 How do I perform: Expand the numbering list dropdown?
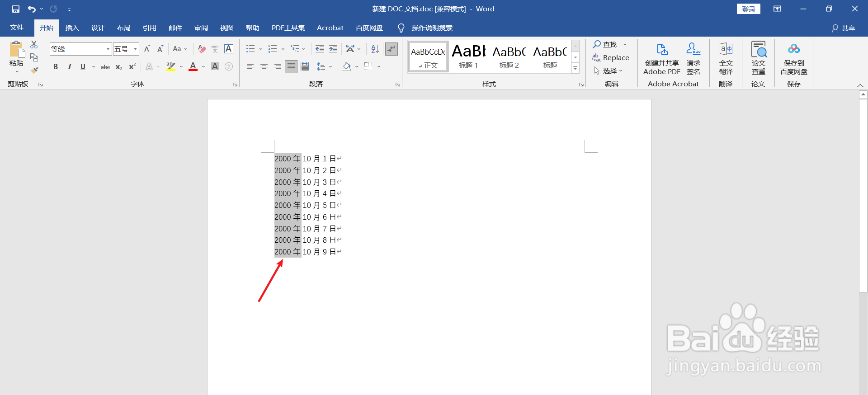(x=283, y=49)
